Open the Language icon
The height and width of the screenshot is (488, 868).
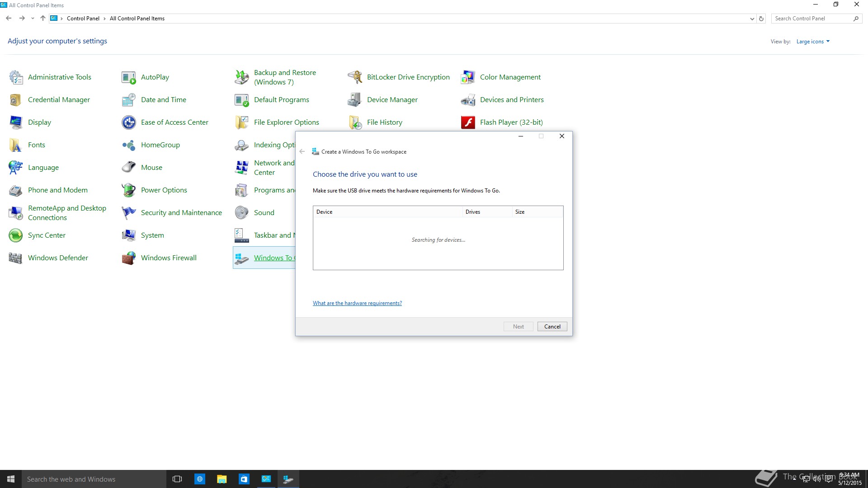(x=16, y=168)
